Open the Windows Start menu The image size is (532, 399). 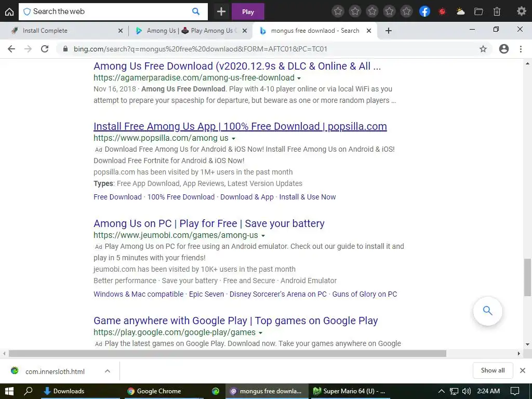point(9,391)
